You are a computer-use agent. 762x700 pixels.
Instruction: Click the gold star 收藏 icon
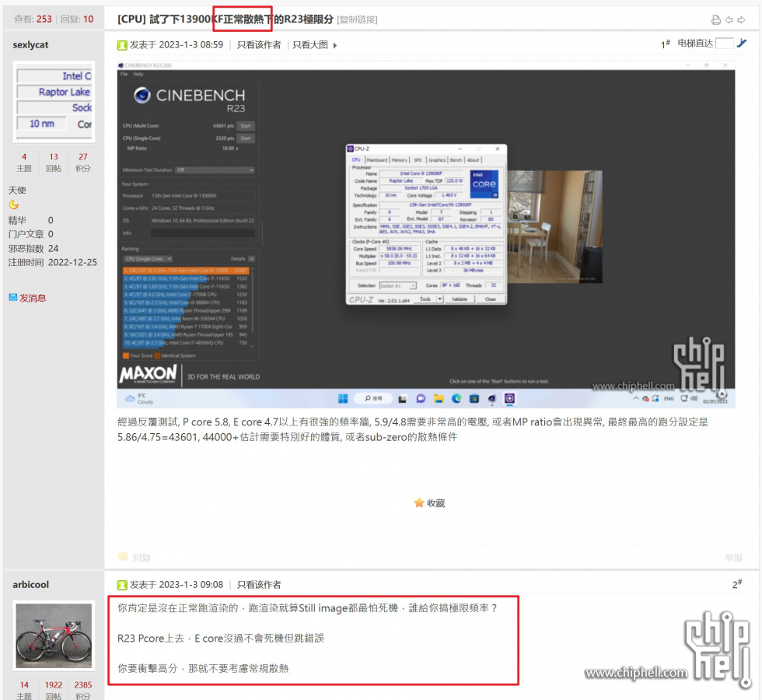point(419,502)
